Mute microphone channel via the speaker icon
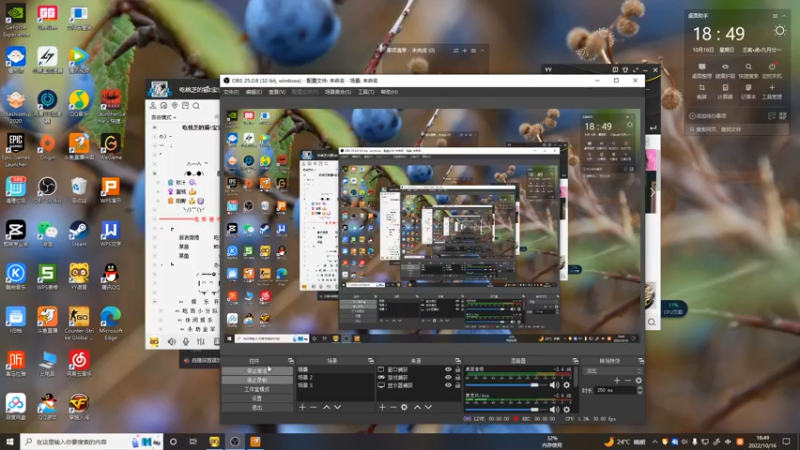 (555, 409)
